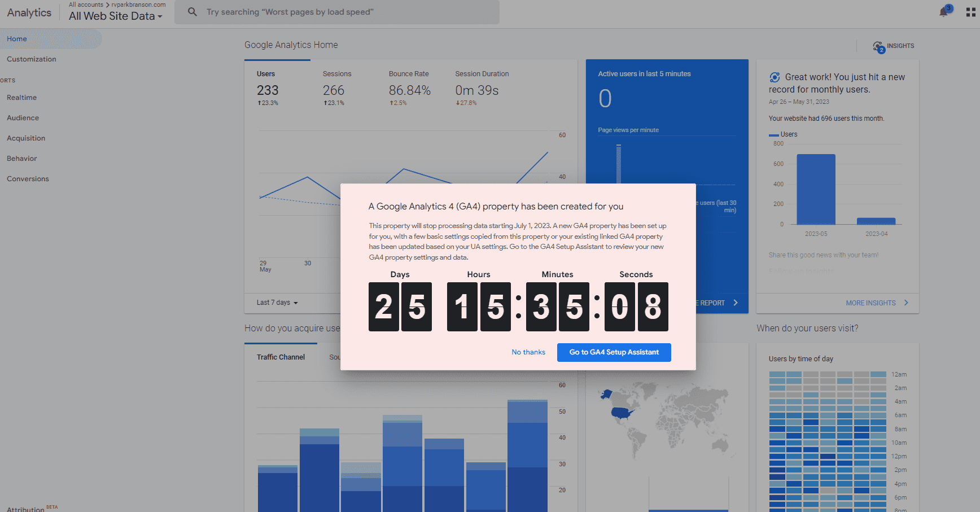Select Acquisition in the sidebar

(26, 138)
